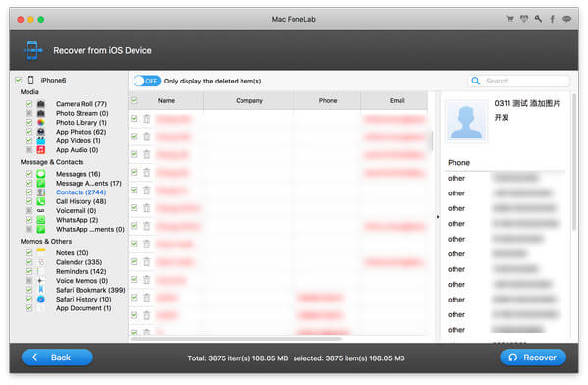The width and height of the screenshot is (588, 385).
Task: Uncheck the Safari History checkbox
Action: tap(28, 300)
